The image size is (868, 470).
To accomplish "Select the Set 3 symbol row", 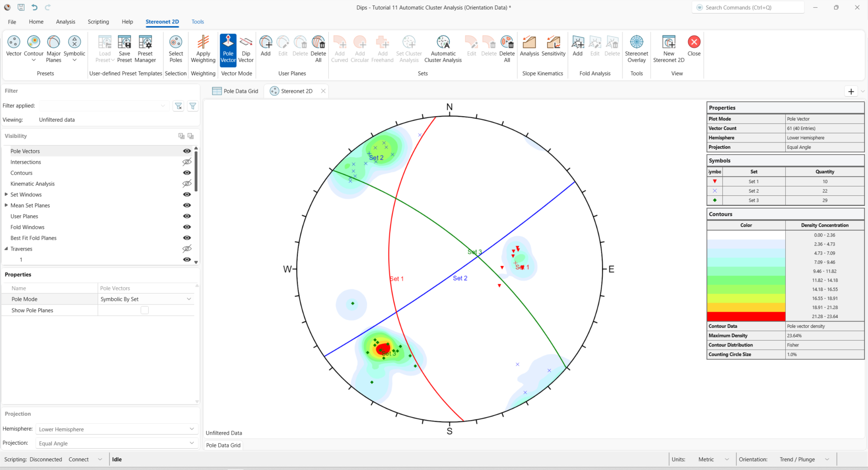I will pos(785,200).
